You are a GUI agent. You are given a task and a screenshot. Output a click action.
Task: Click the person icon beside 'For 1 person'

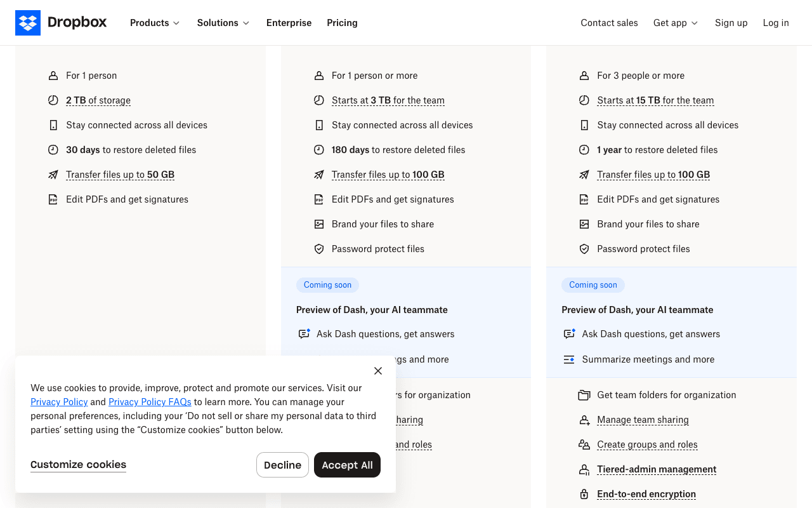click(53, 76)
